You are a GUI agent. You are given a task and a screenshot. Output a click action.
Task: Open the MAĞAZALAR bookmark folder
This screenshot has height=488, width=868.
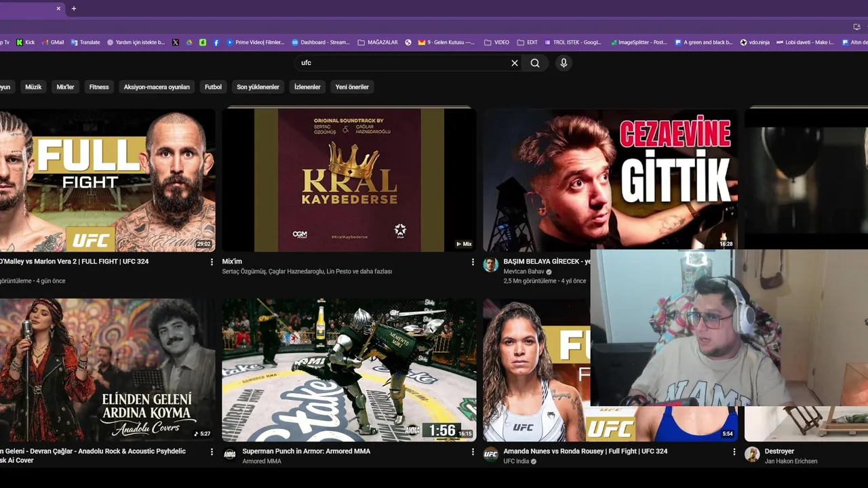[x=378, y=42]
